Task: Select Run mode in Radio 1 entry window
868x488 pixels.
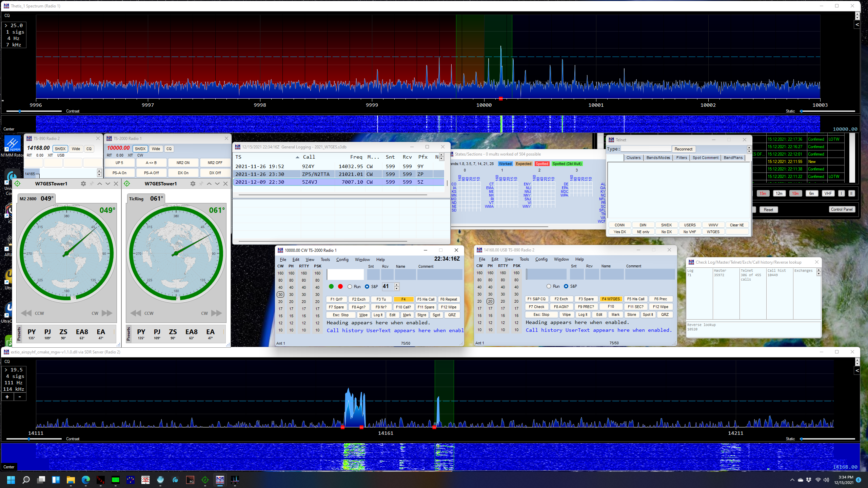Action: 350,287
